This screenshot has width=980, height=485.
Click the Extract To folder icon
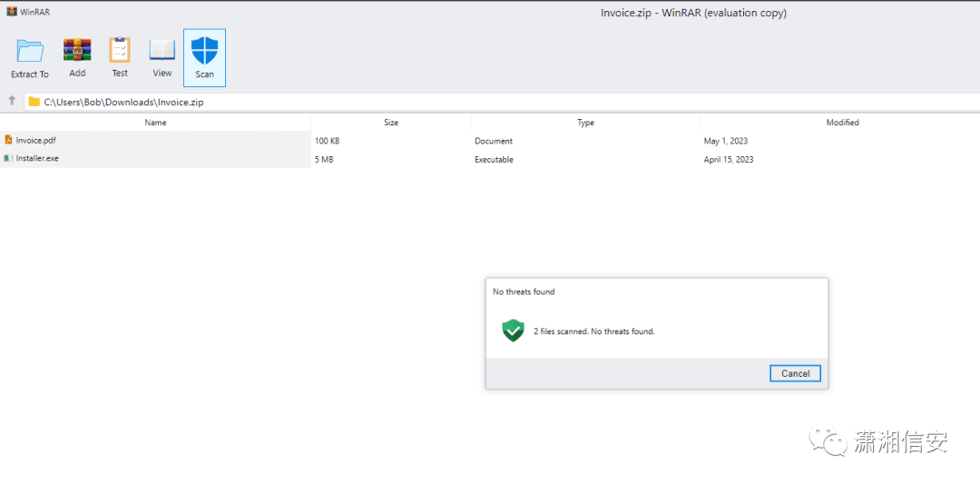[30, 51]
